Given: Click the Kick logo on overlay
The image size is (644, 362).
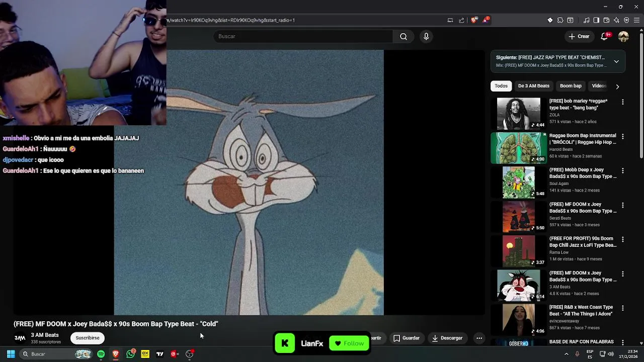Looking at the screenshot, I should [x=285, y=343].
